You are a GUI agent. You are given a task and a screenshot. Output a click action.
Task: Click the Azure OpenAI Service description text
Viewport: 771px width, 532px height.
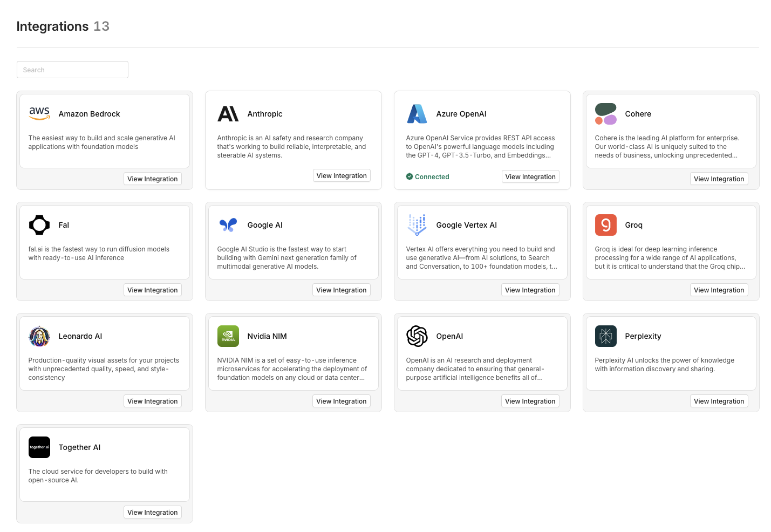click(x=480, y=147)
